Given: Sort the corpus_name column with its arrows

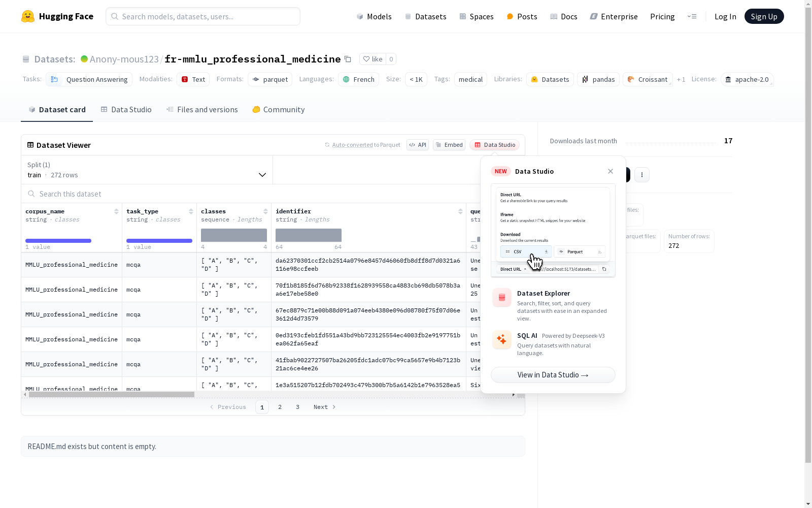Looking at the screenshot, I should (116, 211).
